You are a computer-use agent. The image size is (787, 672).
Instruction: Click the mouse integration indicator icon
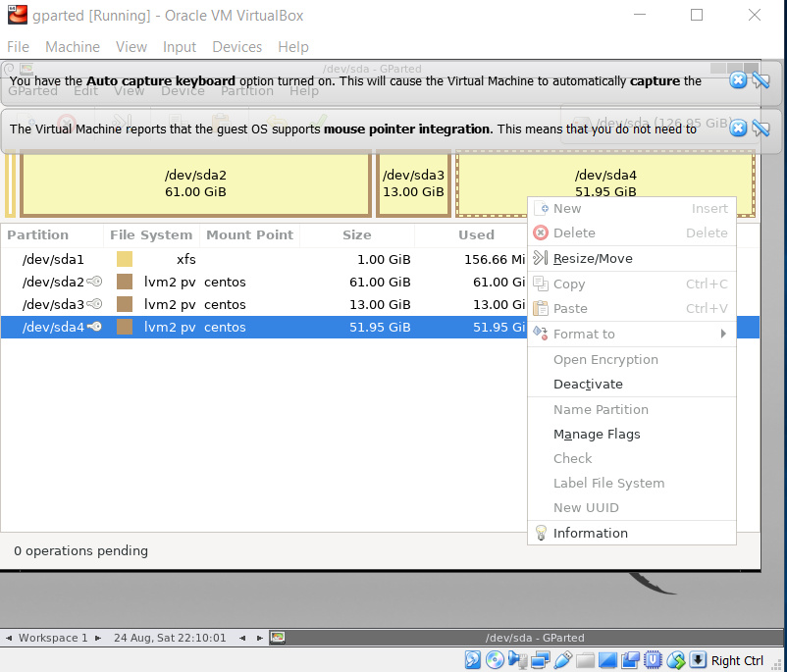675,660
